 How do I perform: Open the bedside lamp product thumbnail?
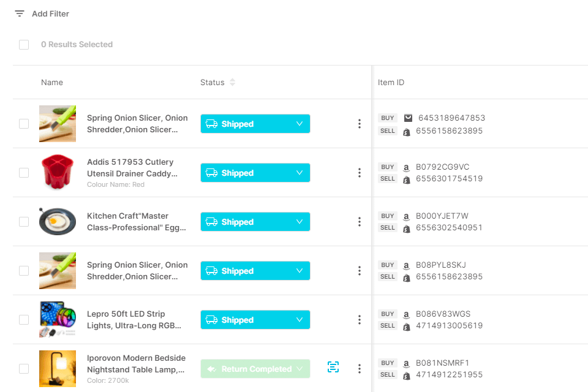click(57, 368)
